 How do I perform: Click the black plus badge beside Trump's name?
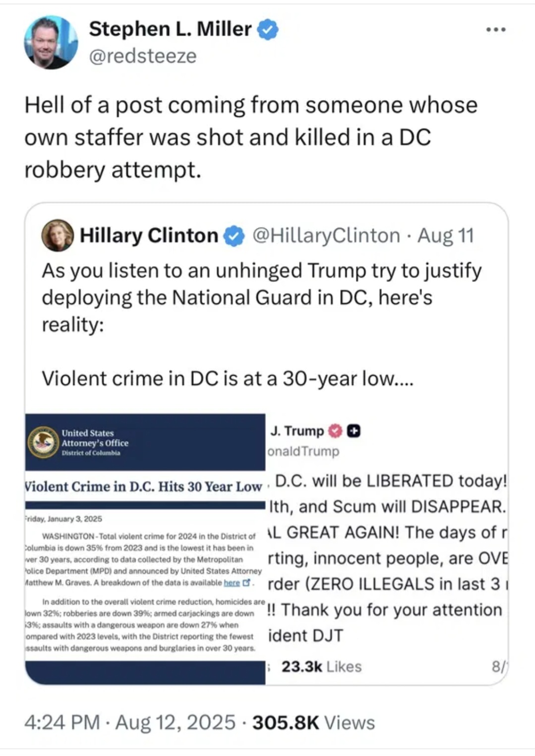354,431
